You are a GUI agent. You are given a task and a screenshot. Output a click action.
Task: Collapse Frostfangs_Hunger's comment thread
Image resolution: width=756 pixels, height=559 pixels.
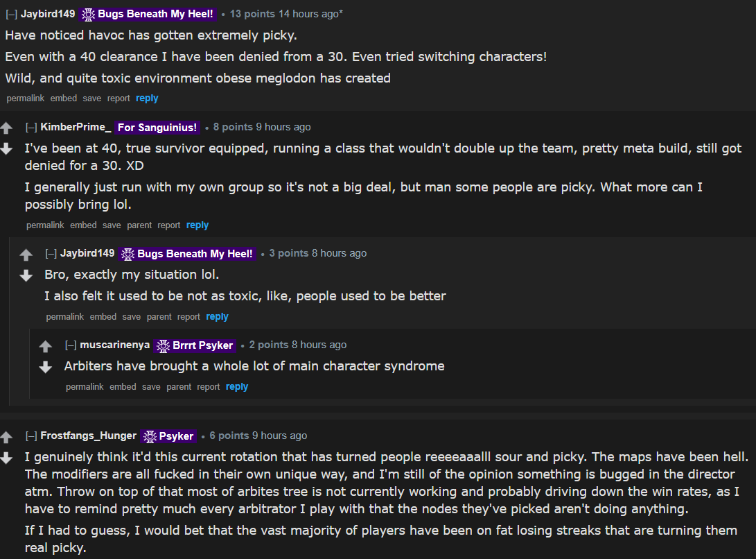tap(31, 436)
